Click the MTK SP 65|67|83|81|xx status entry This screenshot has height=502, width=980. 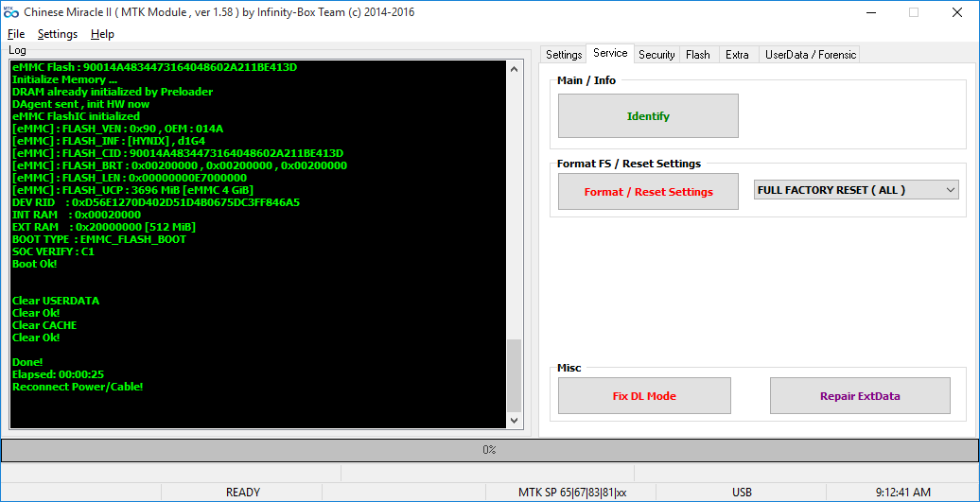[x=570, y=493]
